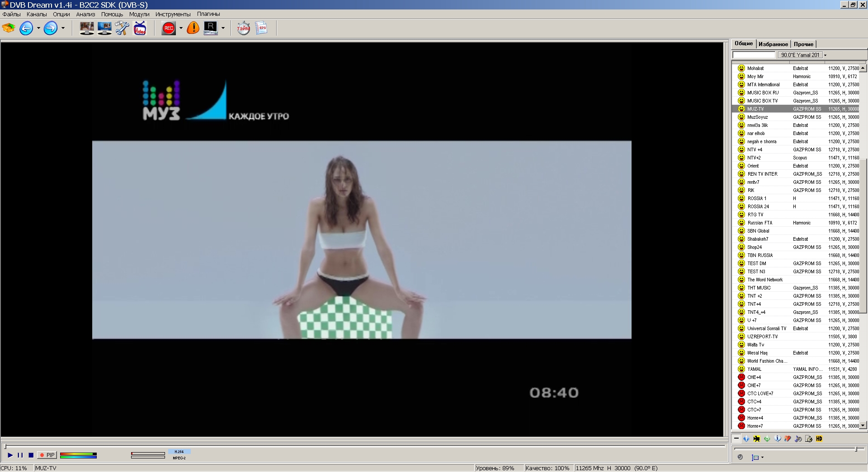Click the green recycle diamond icon
This screenshot has width=868, height=472.
point(767,439)
